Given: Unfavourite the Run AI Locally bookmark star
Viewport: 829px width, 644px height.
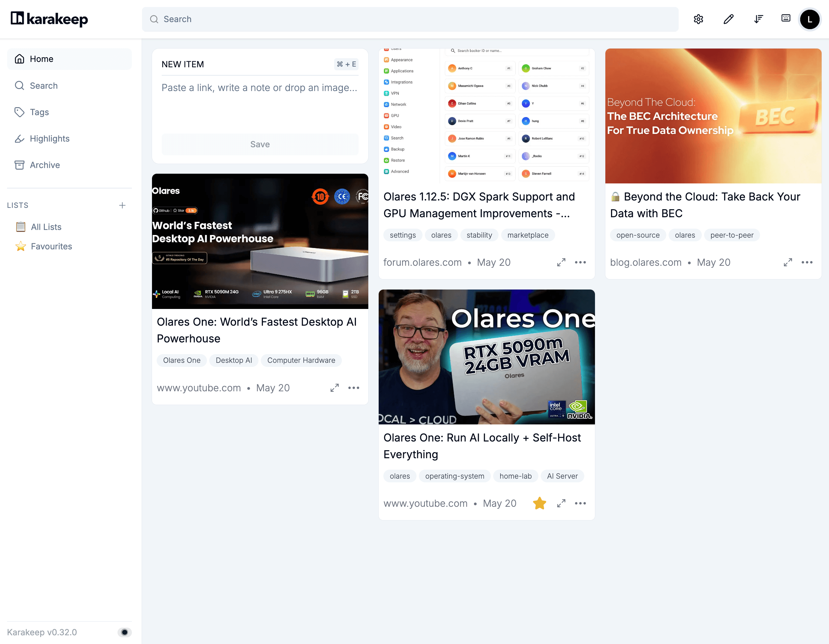Looking at the screenshot, I should click(x=539, y=503).
